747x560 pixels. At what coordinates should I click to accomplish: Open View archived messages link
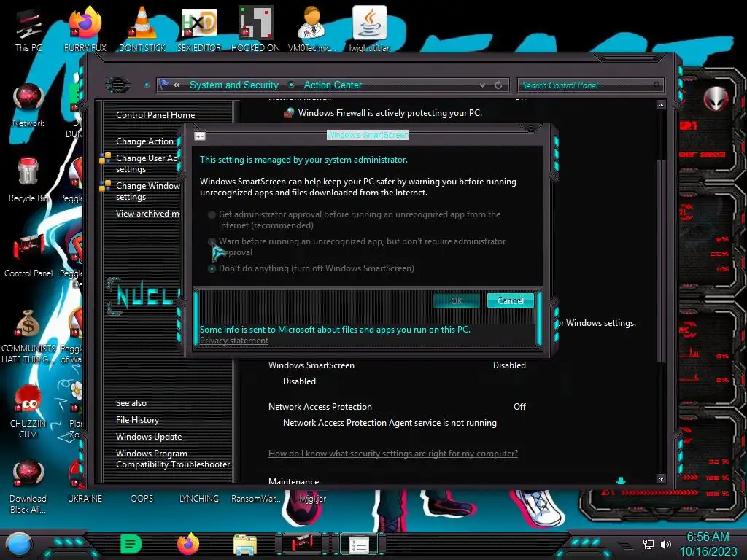147,214
